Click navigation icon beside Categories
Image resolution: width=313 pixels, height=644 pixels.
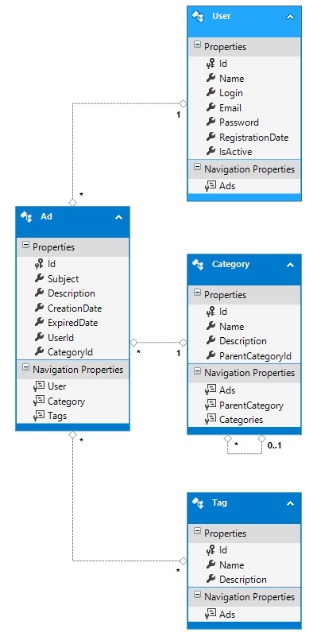[x=211, y=419]
